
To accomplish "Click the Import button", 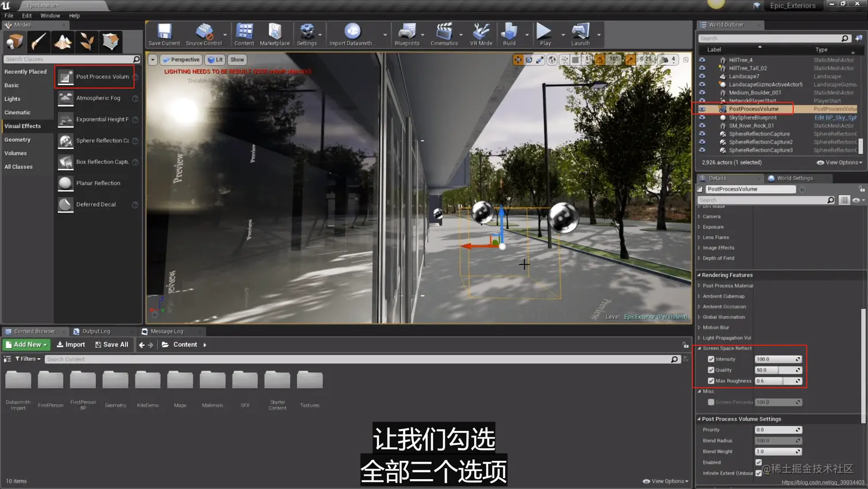I will 71,345.
